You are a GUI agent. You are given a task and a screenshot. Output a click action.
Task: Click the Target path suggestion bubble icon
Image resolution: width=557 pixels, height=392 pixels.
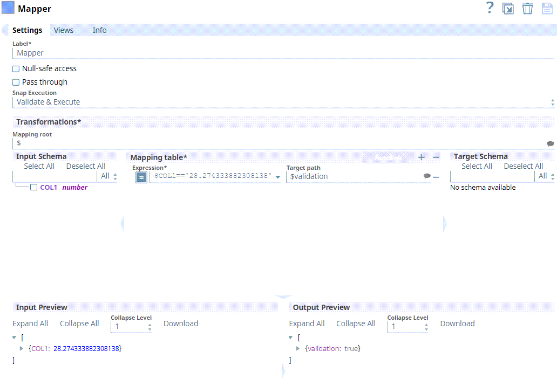pos(427,176)
